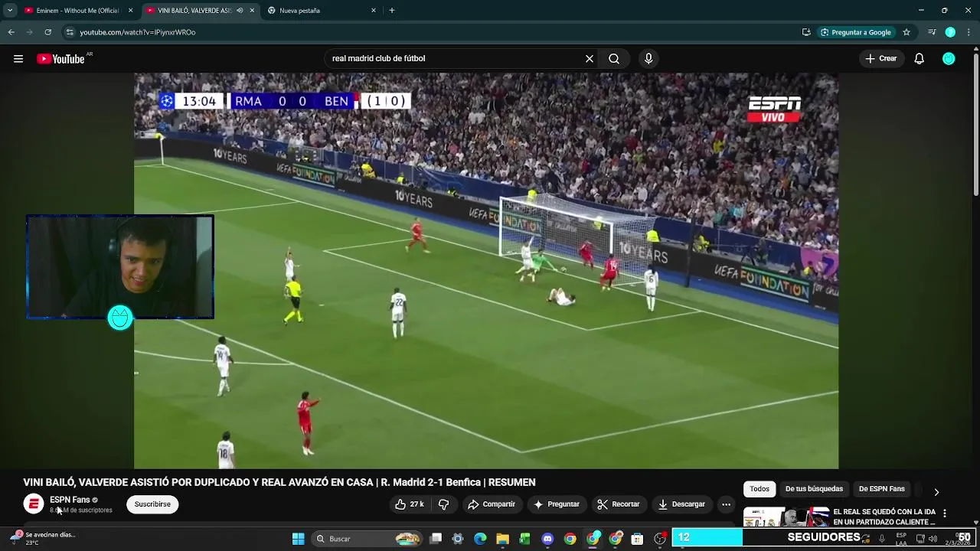Close the Eminem browser tab
Image resolution: width=980 pixels, height=551 pixels.
click(130, 11)
